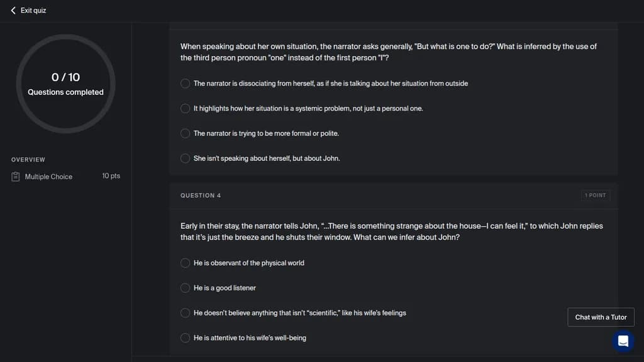Click the clipboard icon beside Multiple Choice

point(16,177)
